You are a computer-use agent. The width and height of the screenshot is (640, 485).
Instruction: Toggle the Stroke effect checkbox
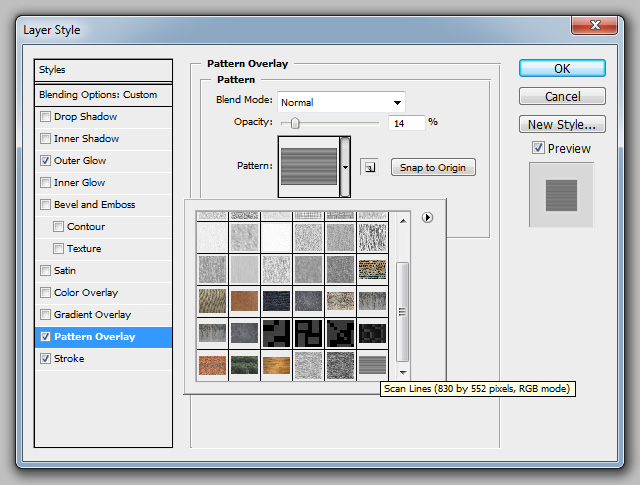point(45,359)
